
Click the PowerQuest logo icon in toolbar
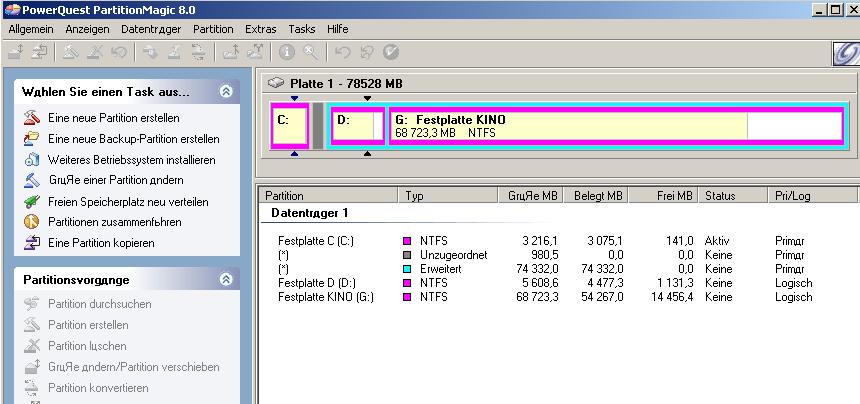[x=846, y=53]
